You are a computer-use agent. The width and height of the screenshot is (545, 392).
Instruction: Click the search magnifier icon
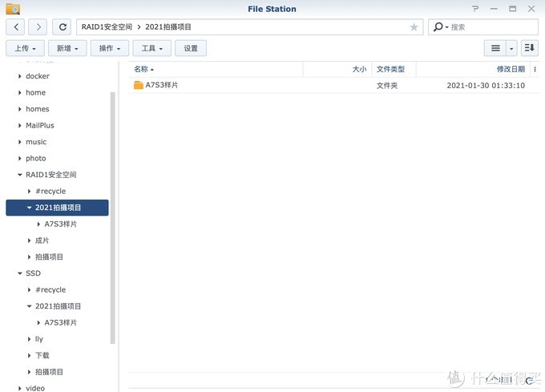(439, 26)
